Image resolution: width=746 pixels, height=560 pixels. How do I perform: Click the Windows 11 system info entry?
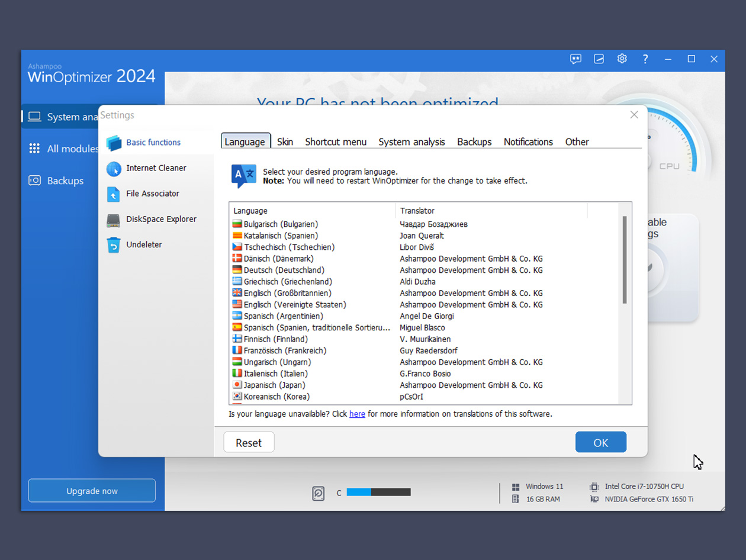538,487
